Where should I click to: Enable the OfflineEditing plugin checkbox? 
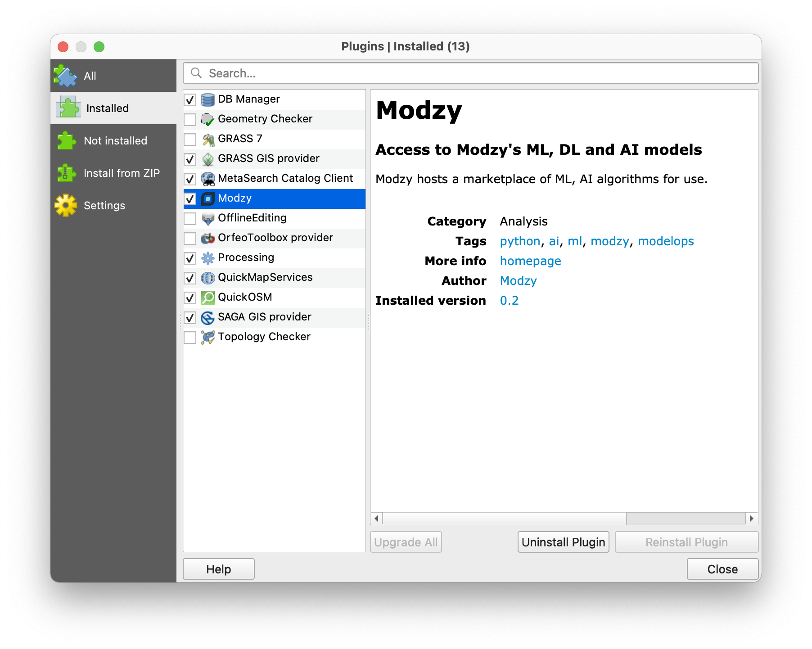[190, 218]
